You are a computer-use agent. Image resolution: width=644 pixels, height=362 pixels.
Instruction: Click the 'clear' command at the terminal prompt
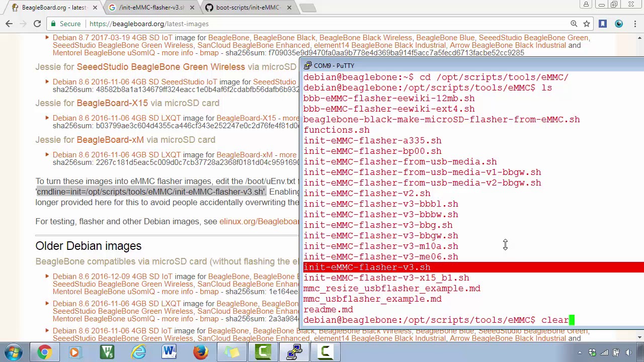pyautogui.click(x=555, y=320)
